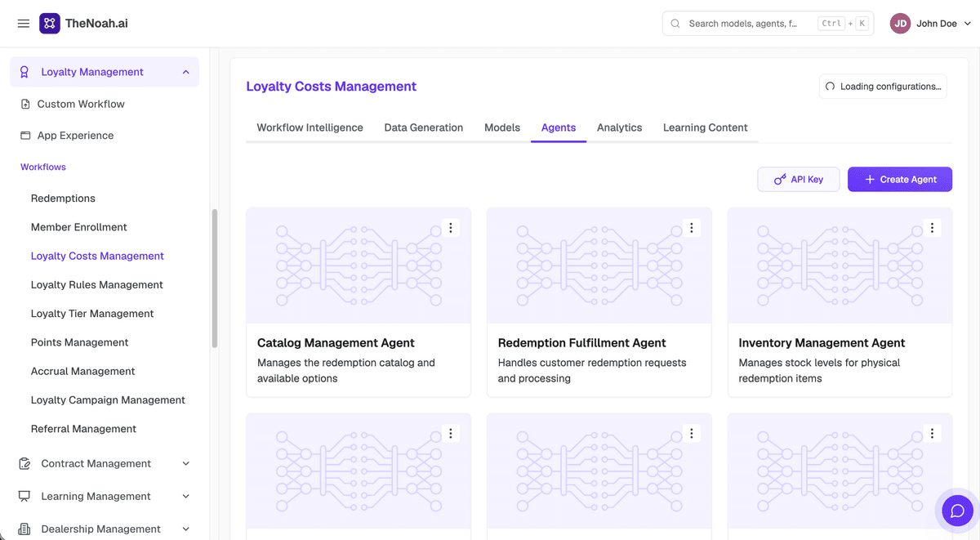Open the Redemptions workflow
980x540 pixels.
click(x=63, y=199)
